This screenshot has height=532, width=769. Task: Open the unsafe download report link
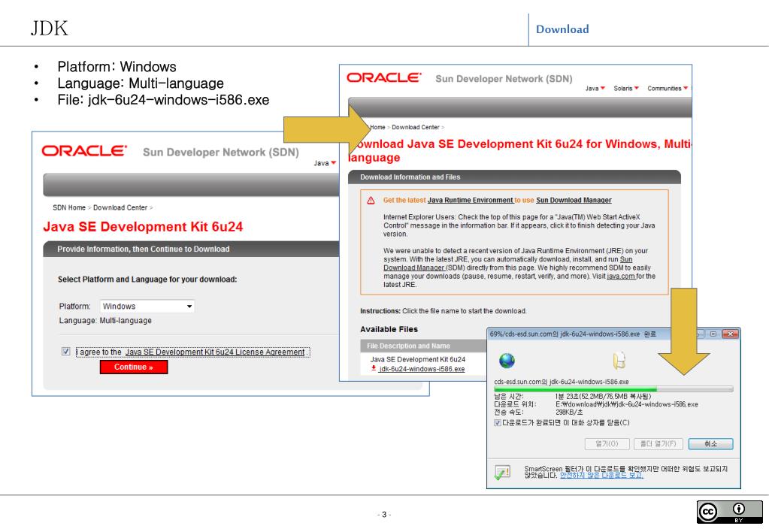601,475
